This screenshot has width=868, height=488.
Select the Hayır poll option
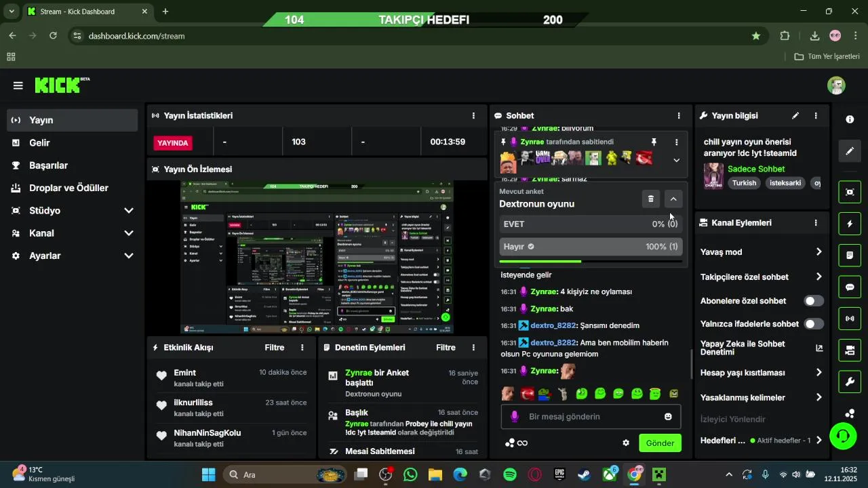pos(591,247)
